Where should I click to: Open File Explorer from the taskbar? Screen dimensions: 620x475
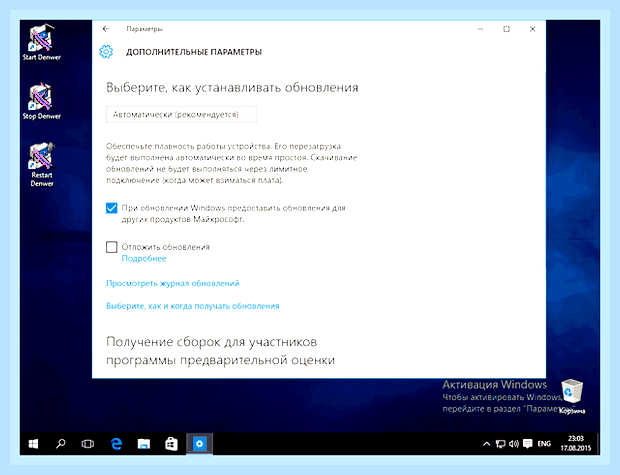coord(144,444)
